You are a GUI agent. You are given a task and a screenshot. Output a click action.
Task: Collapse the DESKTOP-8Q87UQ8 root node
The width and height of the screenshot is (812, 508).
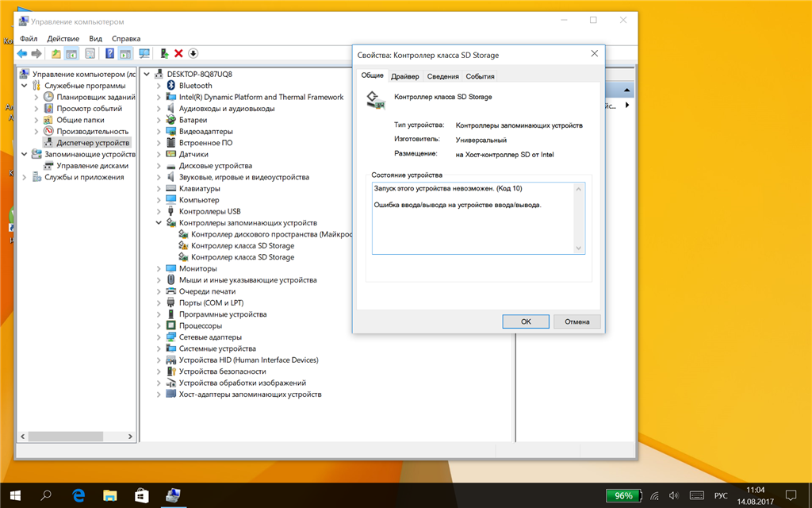coord(147,74)
